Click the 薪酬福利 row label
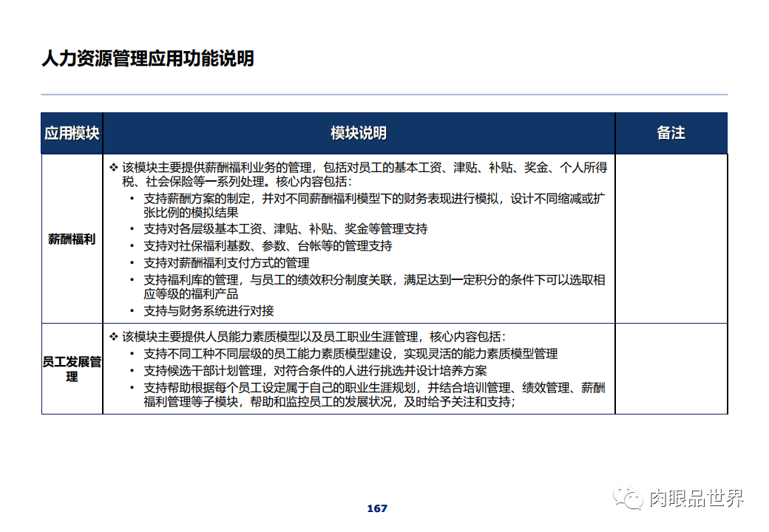Image resolution: width=769 pixels, height=532 pixels. (72, 238)
